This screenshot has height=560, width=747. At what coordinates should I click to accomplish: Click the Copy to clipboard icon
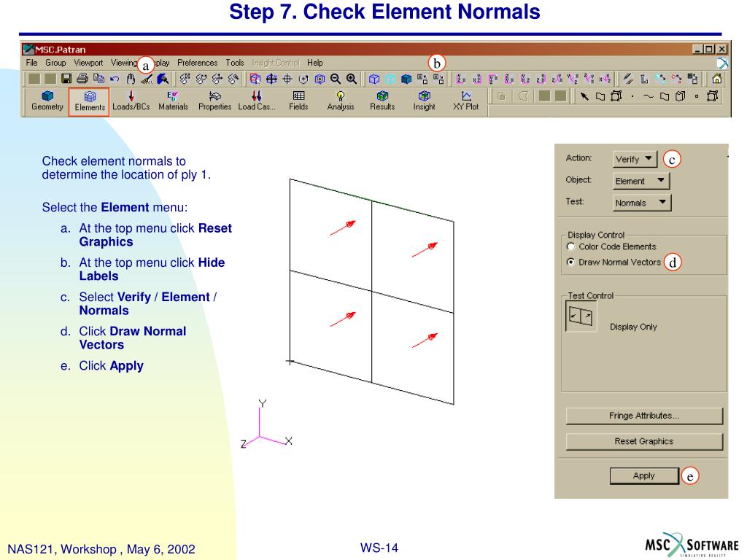(x=98, y=79)
